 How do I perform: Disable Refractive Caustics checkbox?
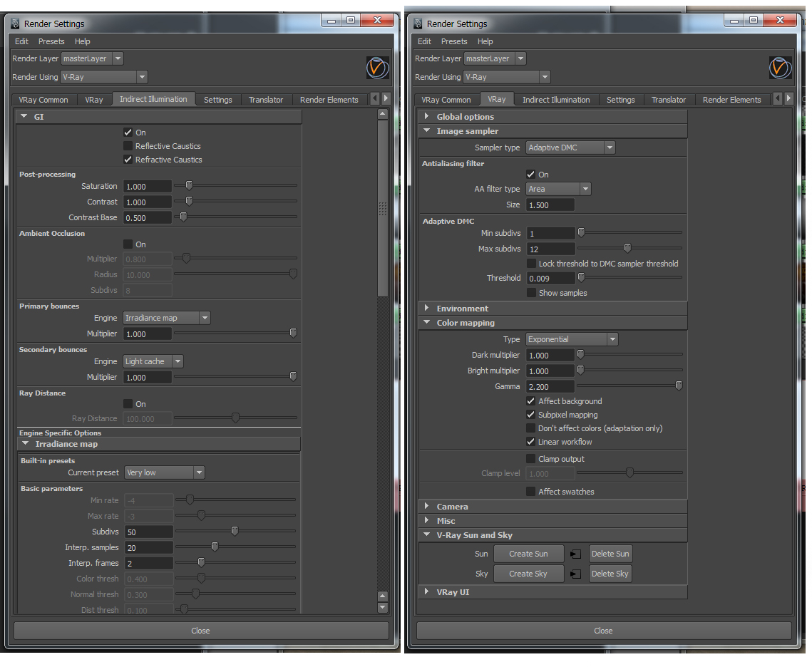pos(128,160)
